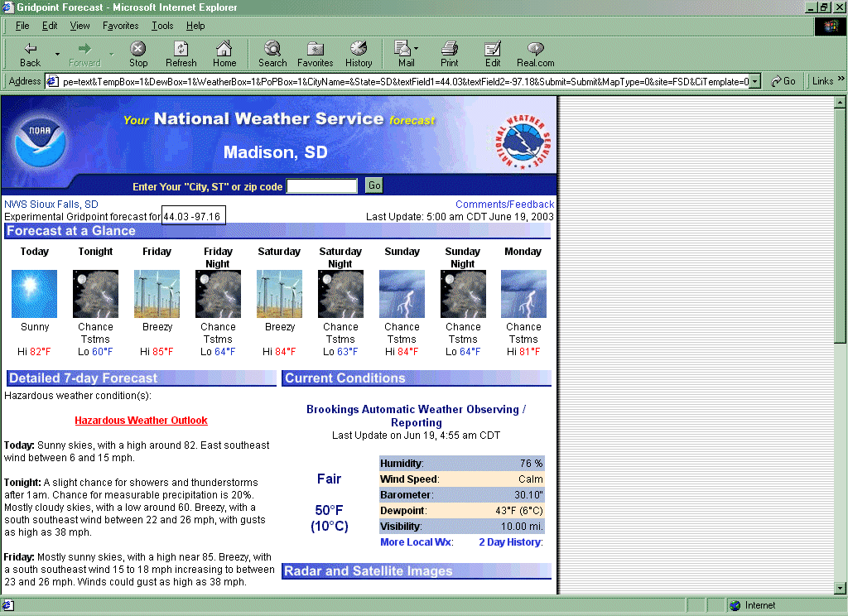Click the vertical scrollbar down arrow
The image size is (848, 616).
(x=840, y=588)
